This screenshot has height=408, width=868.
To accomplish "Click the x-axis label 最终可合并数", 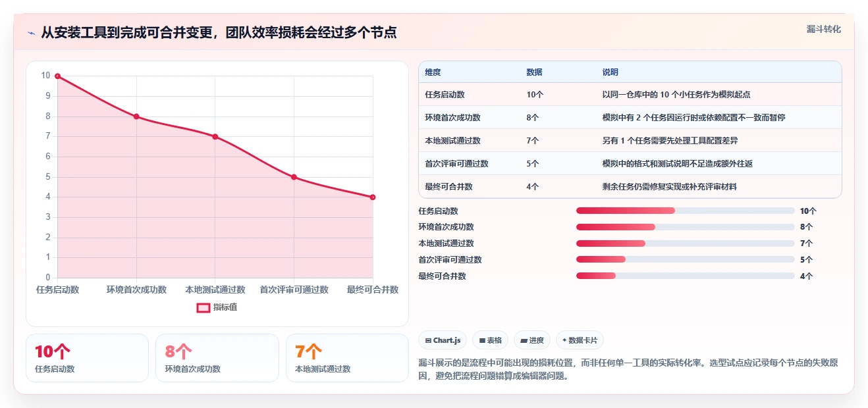I will tap(373, 290).
